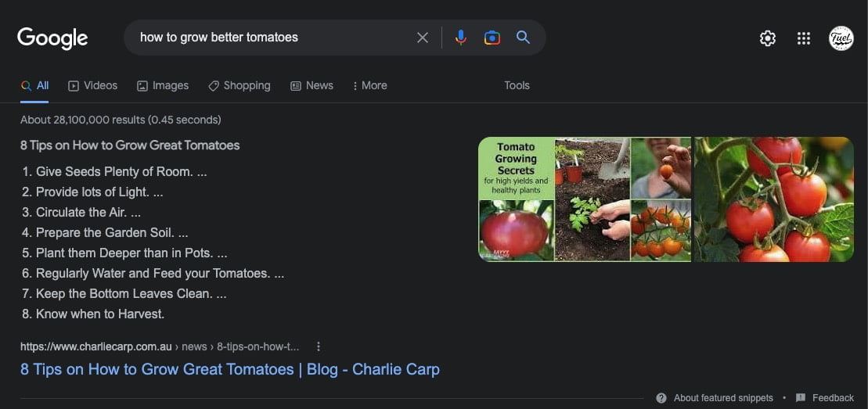Select the All results tab
This screenshot has height=409, width=868.
pyautogui.click(x=34, y=86)
